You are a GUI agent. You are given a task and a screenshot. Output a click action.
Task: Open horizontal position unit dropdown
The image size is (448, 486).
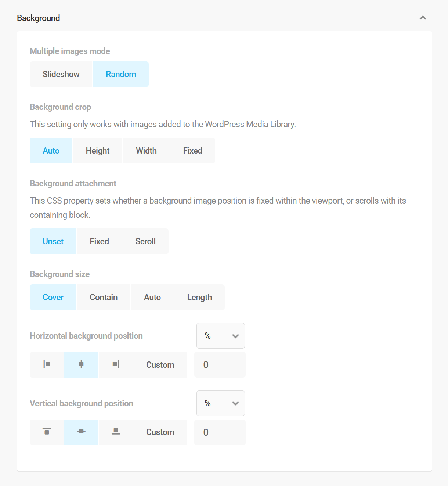(x=221, y=336)
